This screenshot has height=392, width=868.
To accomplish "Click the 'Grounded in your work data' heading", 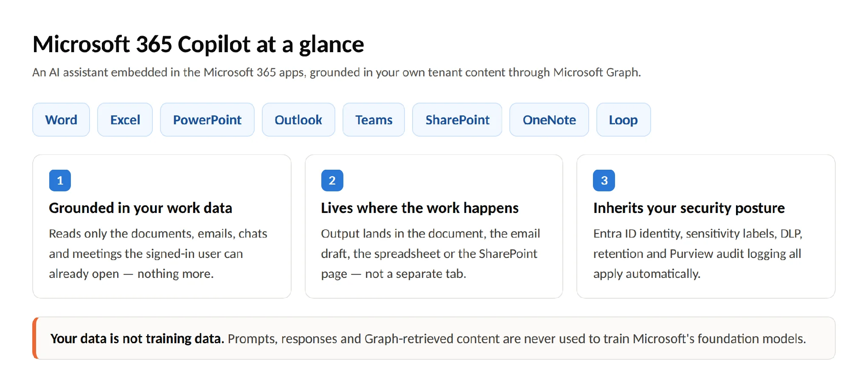I will pyautogui.click(x=140, y=208).
